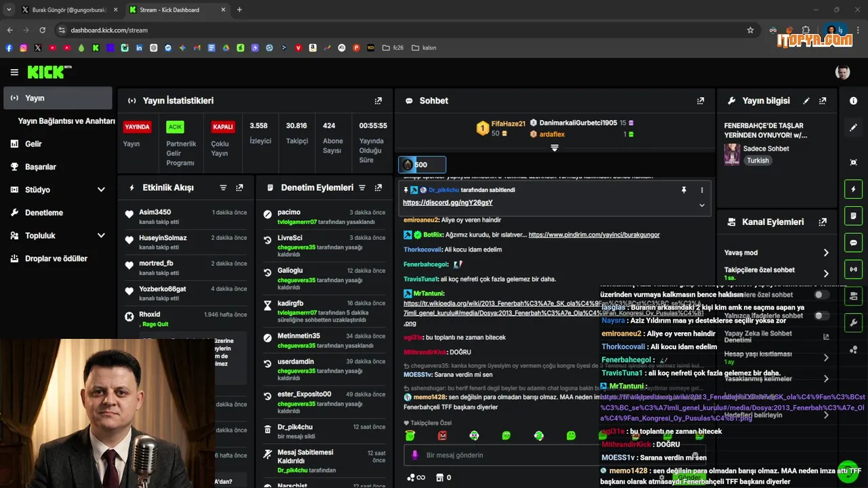The height and width of the screenshot is (488, 868).
Task: Toggle the Yalnızca ifadelerle sohbet switch
Action: click(x=821, y=316)
